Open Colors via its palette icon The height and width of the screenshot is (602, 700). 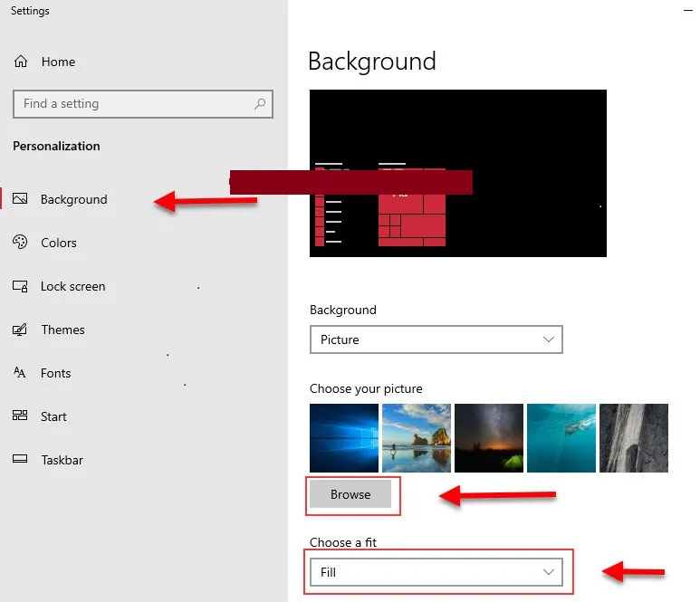21,243
